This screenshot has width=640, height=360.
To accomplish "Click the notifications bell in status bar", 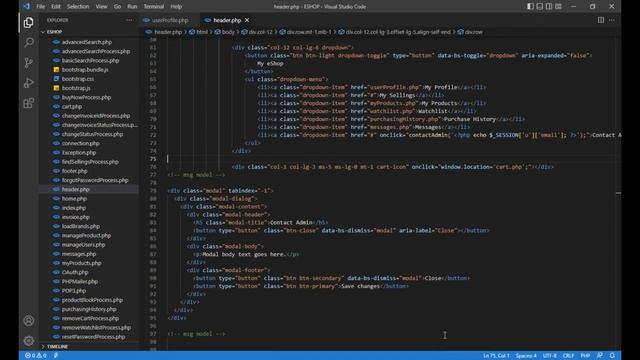I will [x=612, y=356].
